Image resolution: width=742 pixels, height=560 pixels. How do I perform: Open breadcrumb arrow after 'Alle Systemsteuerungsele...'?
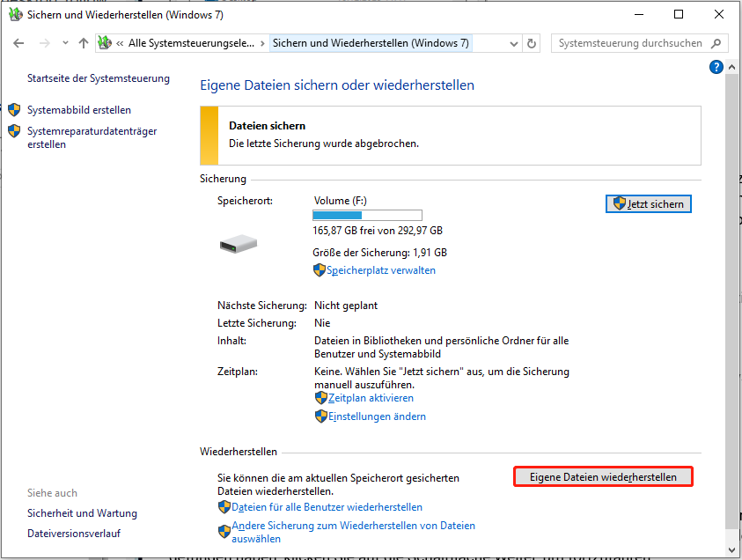pos(262,43)
